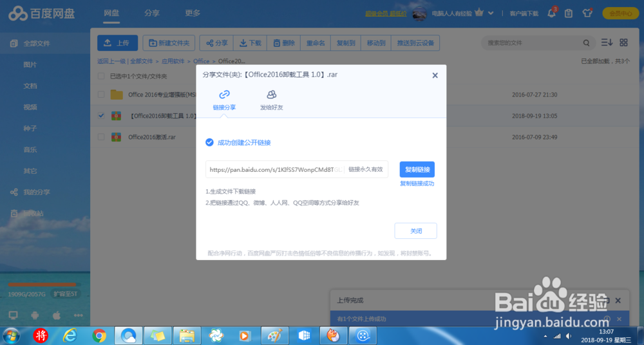Click the Apple client icon in sidebar

coord(57,315)
